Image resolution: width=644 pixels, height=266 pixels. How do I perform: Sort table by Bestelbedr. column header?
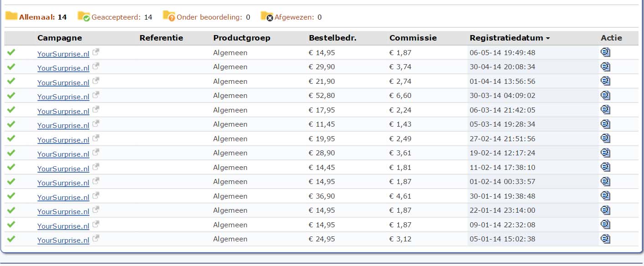[x=332, y=38]
